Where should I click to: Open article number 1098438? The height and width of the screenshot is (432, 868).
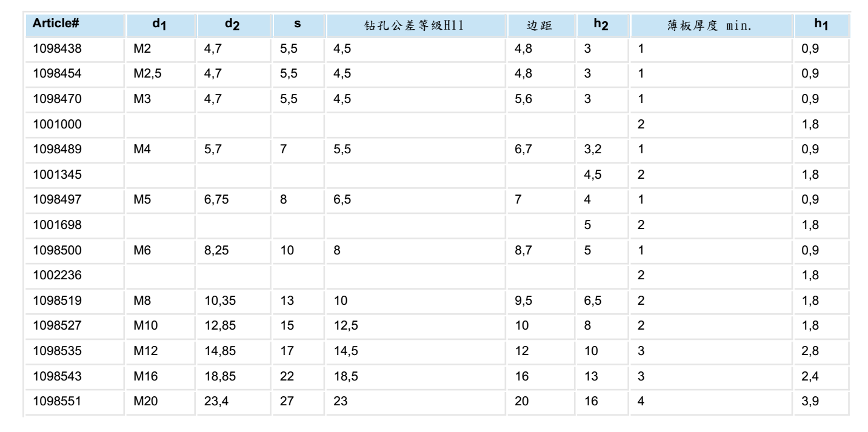pos(56,48)
